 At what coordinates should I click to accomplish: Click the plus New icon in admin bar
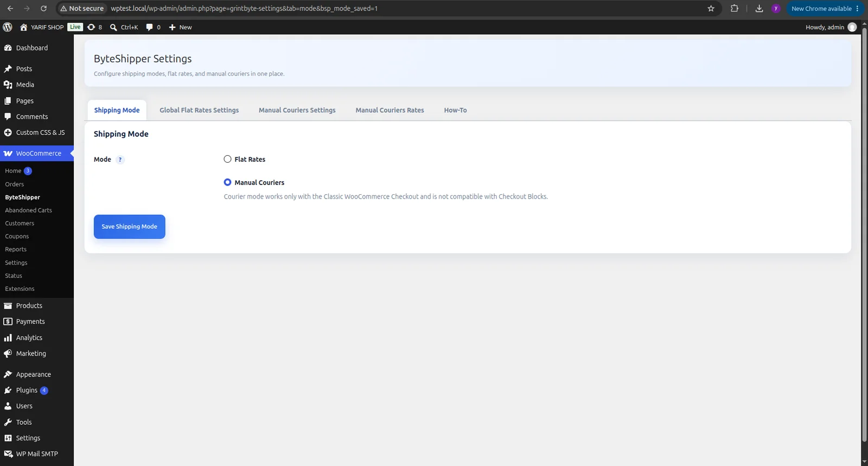point(172,27)
